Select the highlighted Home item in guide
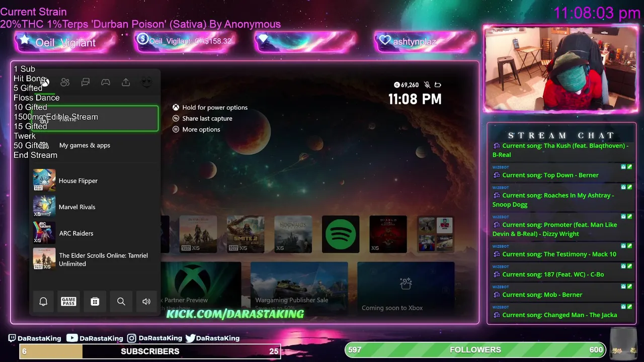The image size is (644, 362). pyautogui.click(x=94, y=118)
